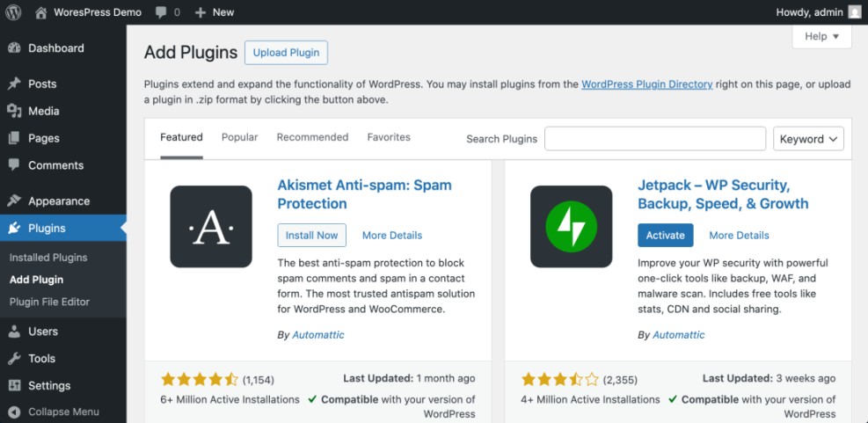868x423 pixels.
Task: Click the Collapse Menu label
Action: pyautogui.click(x=63, y=412)
